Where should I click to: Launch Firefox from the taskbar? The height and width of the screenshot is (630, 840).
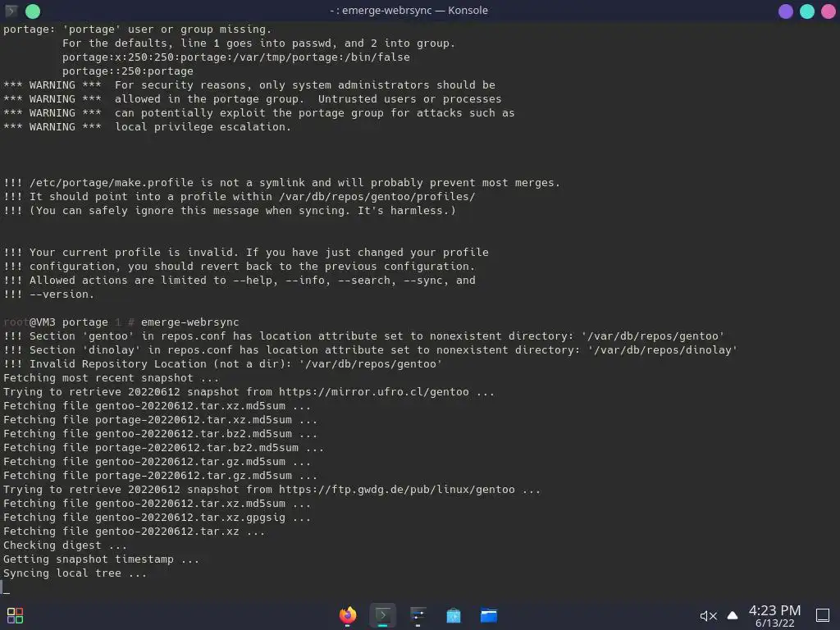coord(348,615)
